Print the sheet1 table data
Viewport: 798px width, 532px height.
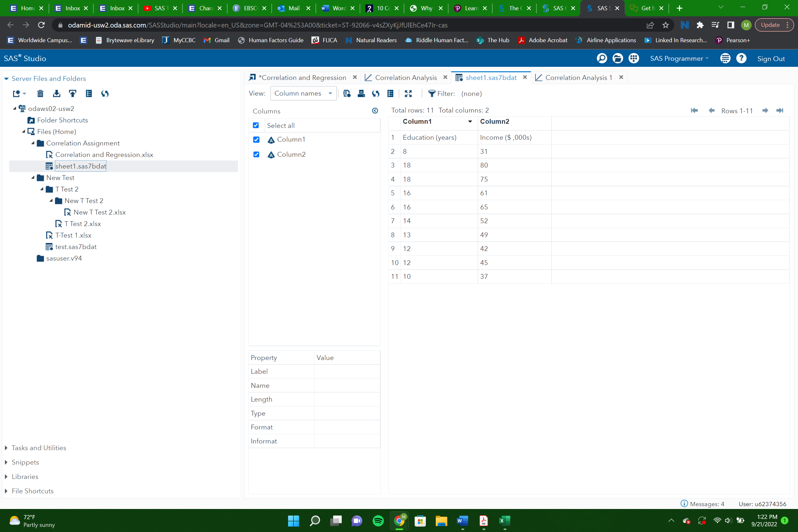coord(361,94)
